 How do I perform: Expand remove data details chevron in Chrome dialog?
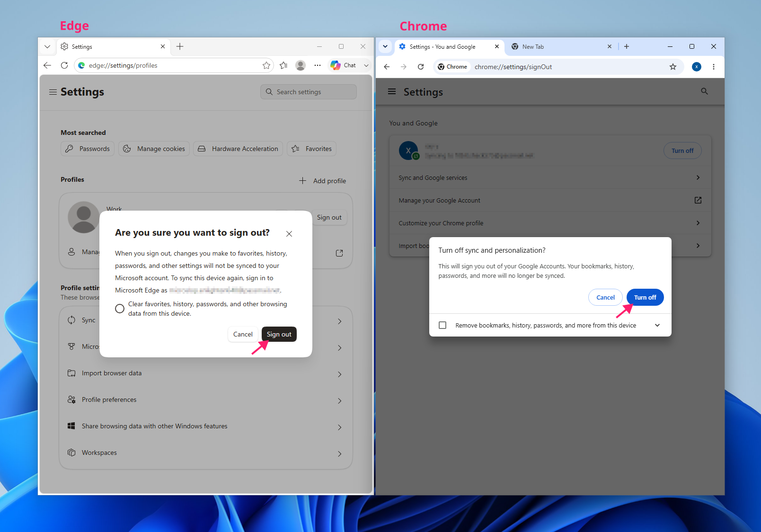click(657, 325)
